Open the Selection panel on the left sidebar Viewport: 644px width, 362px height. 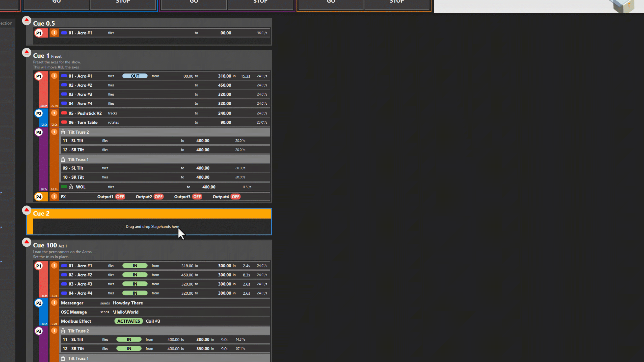click(x=6, y=23)
